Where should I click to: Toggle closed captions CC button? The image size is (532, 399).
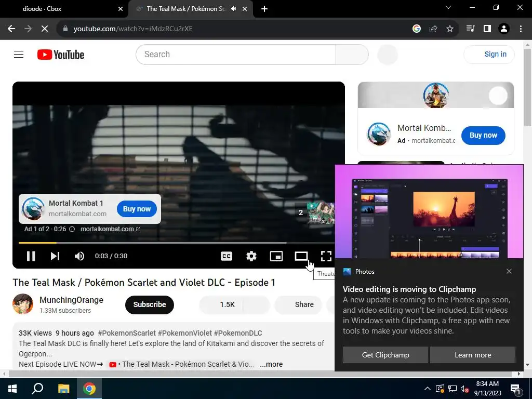click(227, 256)
